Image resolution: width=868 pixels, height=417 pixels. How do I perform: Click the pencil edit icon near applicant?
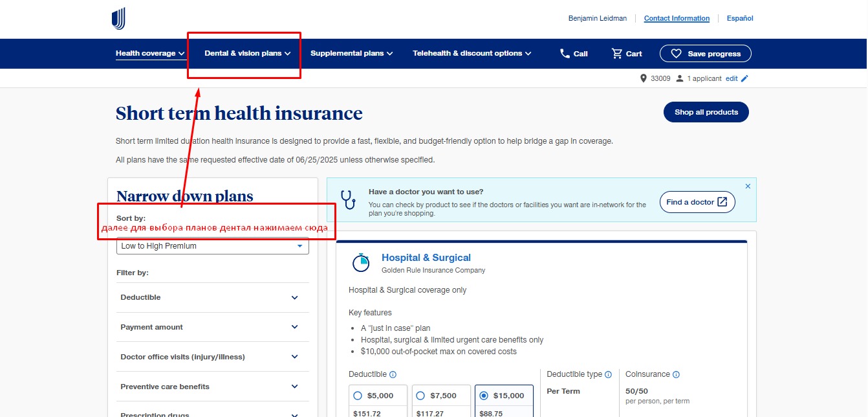pos(744,79)
